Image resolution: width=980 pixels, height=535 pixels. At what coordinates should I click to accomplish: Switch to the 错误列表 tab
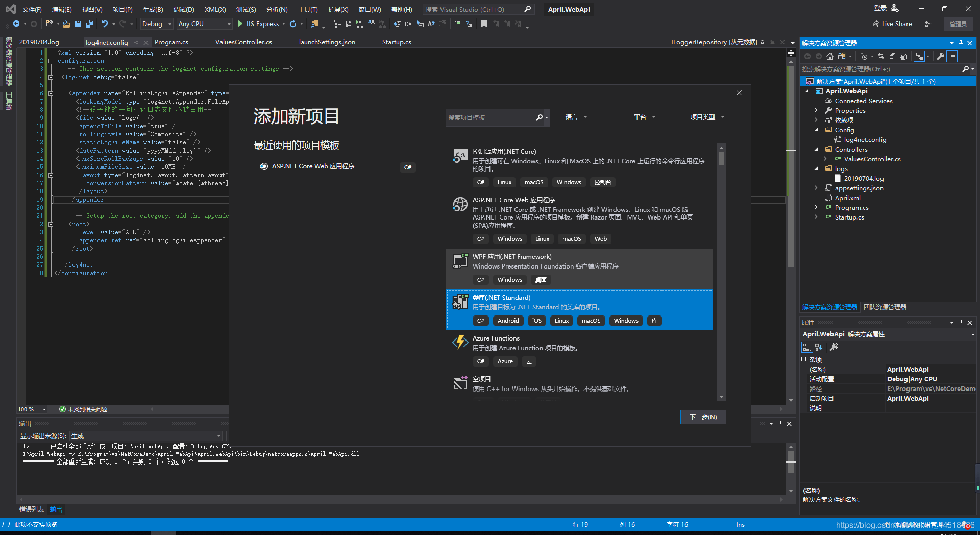coord(32,509)
